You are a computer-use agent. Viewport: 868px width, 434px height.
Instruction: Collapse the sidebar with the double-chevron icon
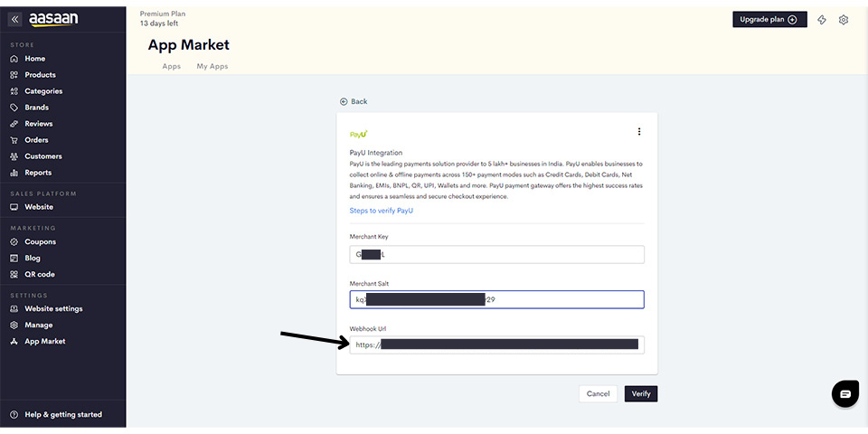tap(14, 19)
